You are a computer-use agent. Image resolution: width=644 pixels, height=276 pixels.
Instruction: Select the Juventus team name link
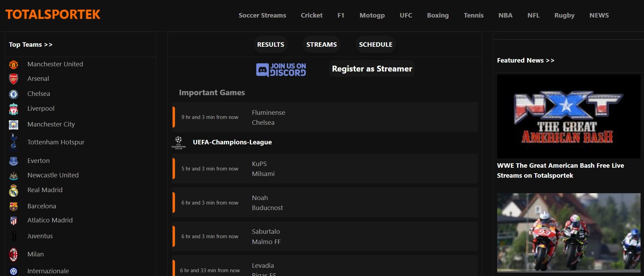point(40,236)
